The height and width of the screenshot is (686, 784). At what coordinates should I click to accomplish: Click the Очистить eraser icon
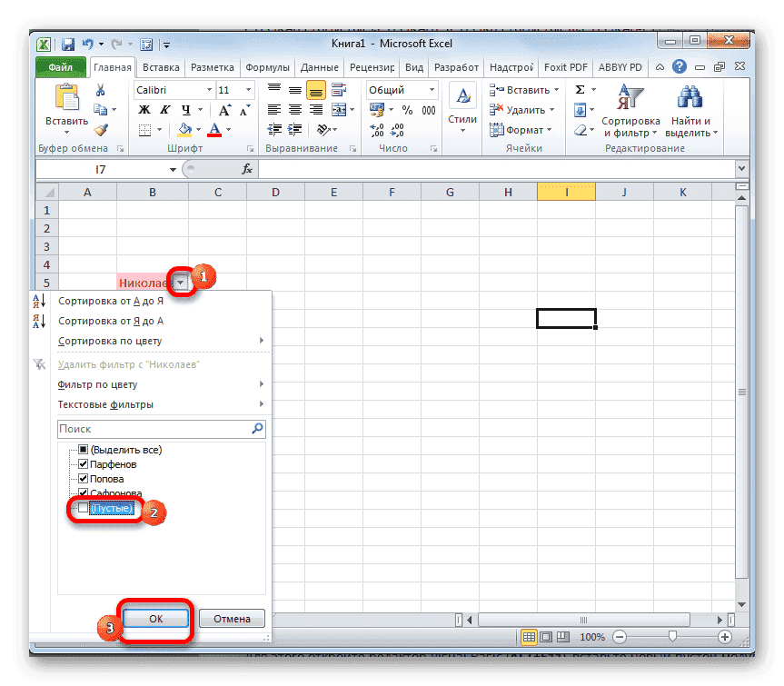tap(581, 128)
